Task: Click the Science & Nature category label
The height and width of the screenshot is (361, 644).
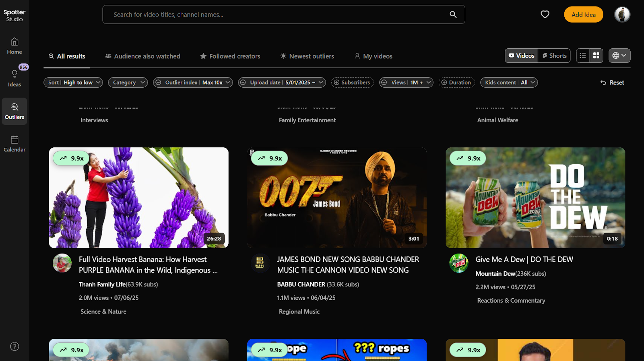Action: (103, 312)
